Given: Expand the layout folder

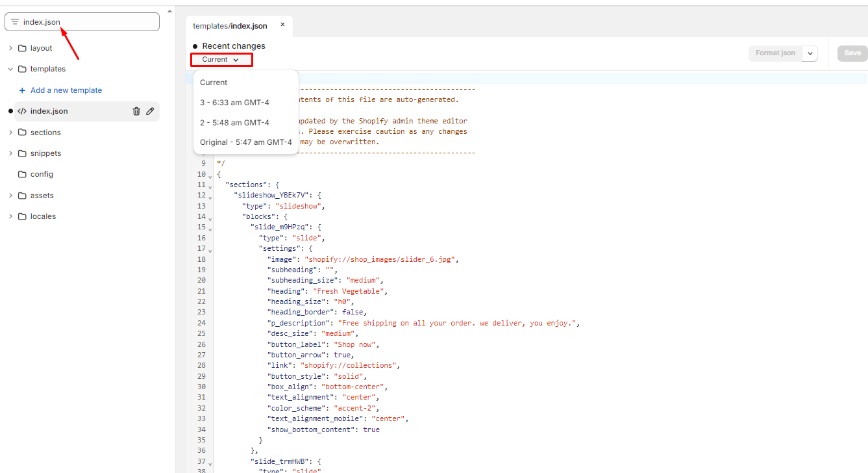Looking at the screenshot, I should click(x=10, y=48).
